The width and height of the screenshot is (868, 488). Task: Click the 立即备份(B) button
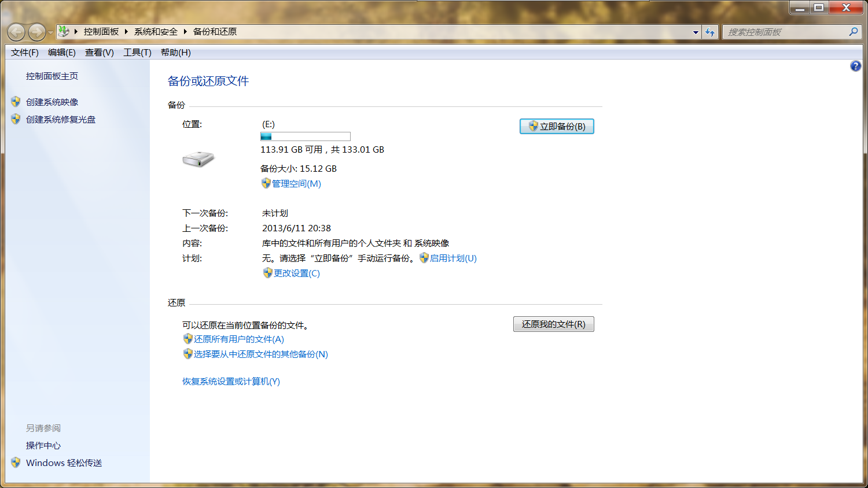(x=556, y=126)
